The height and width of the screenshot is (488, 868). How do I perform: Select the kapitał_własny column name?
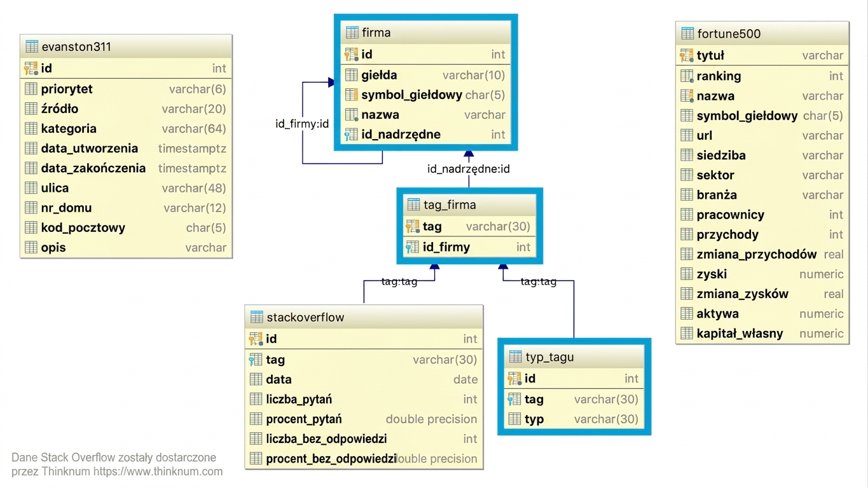740,333
